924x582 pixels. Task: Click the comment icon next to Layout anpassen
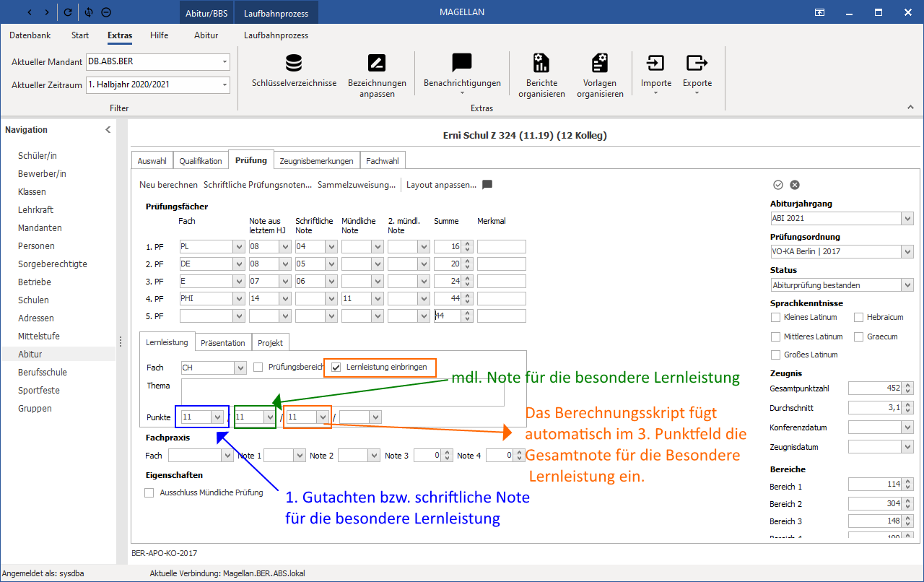tap(487, 185)
